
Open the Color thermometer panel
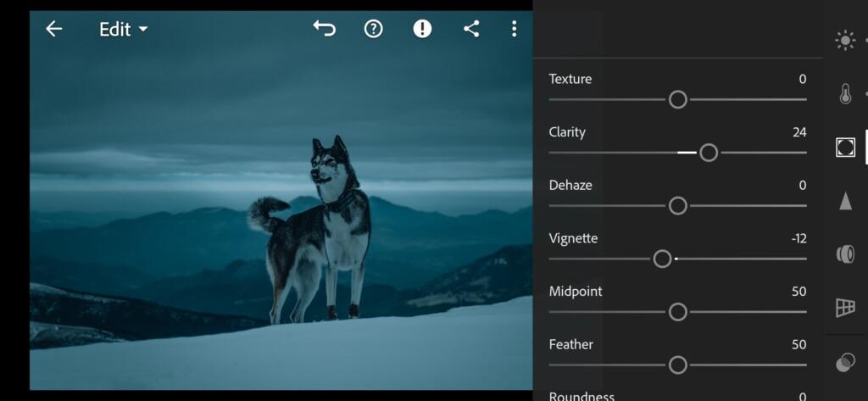point(845,94)
